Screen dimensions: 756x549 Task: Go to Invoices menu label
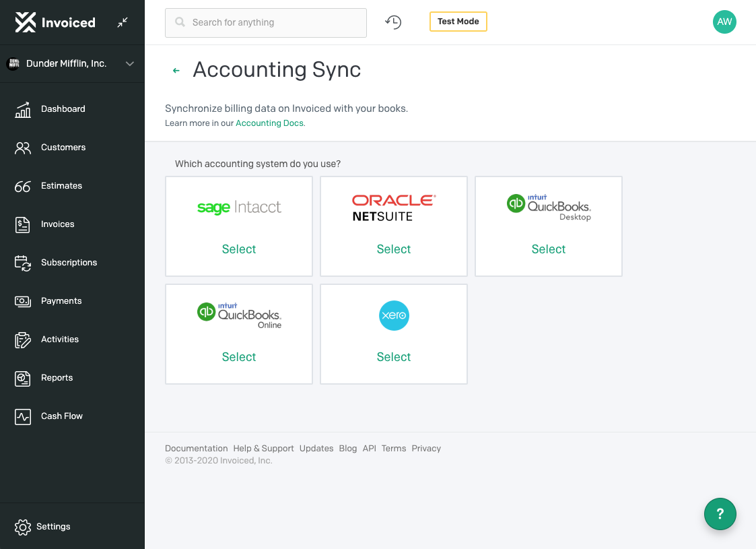click(57, 224)
